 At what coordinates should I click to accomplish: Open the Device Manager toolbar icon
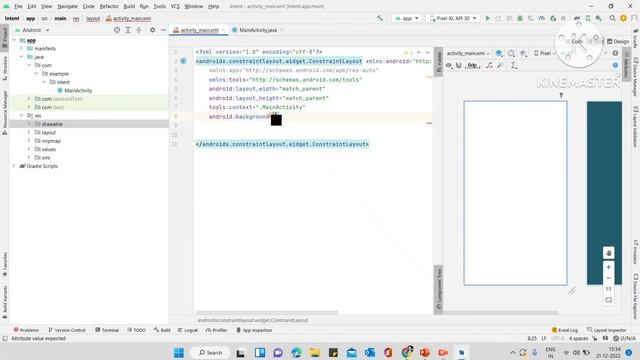point(588,18)
